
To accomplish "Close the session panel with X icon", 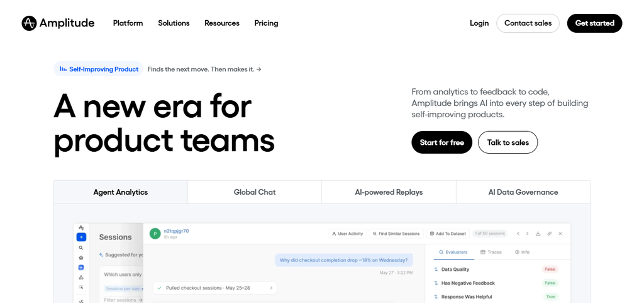I will [560, 234].
